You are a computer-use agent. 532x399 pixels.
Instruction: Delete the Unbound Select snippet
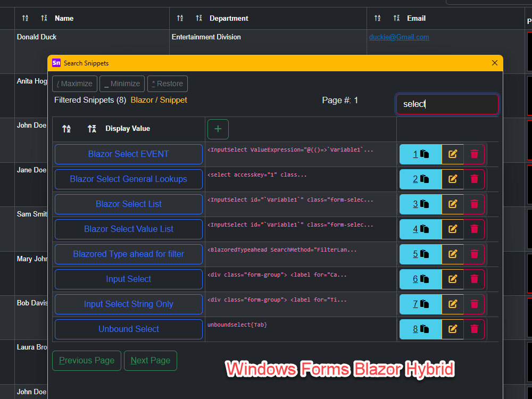(x=474, y=329)
